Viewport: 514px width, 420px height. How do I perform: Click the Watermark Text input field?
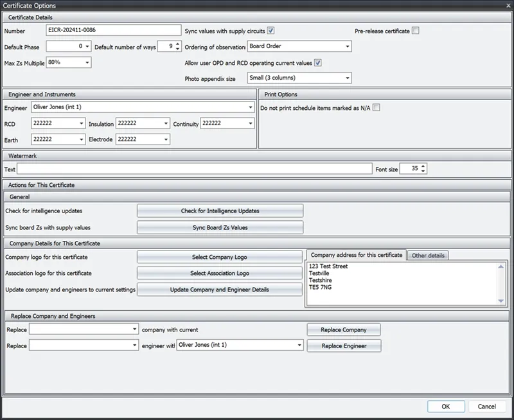pyautogui.click(x=193, y=168)
